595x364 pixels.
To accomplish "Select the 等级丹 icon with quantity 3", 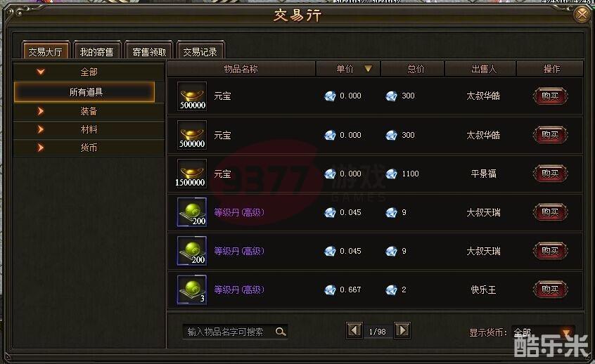I will [193, 290].
